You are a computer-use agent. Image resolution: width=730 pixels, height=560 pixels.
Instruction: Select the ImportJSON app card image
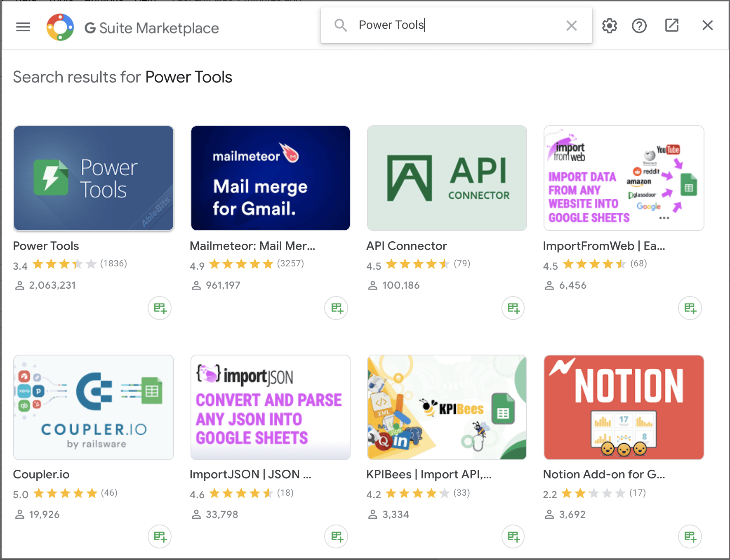[270, 407]
